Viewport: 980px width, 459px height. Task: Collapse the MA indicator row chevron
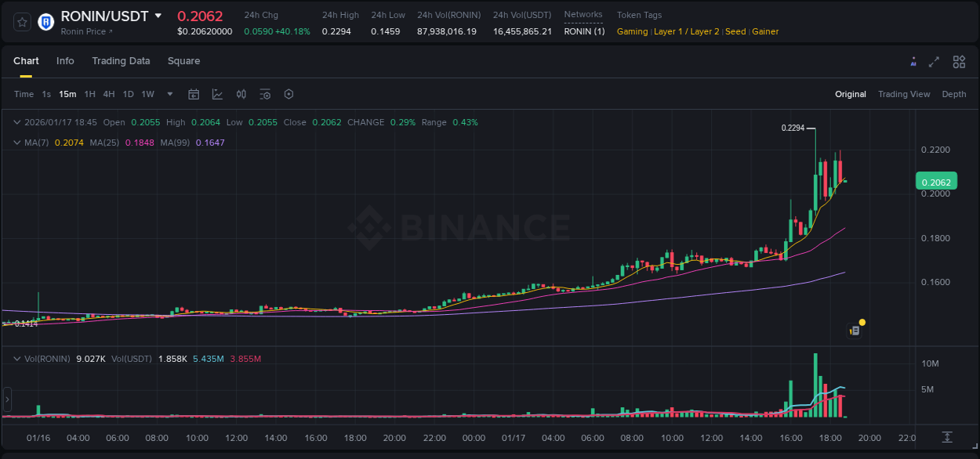(16, 143)
